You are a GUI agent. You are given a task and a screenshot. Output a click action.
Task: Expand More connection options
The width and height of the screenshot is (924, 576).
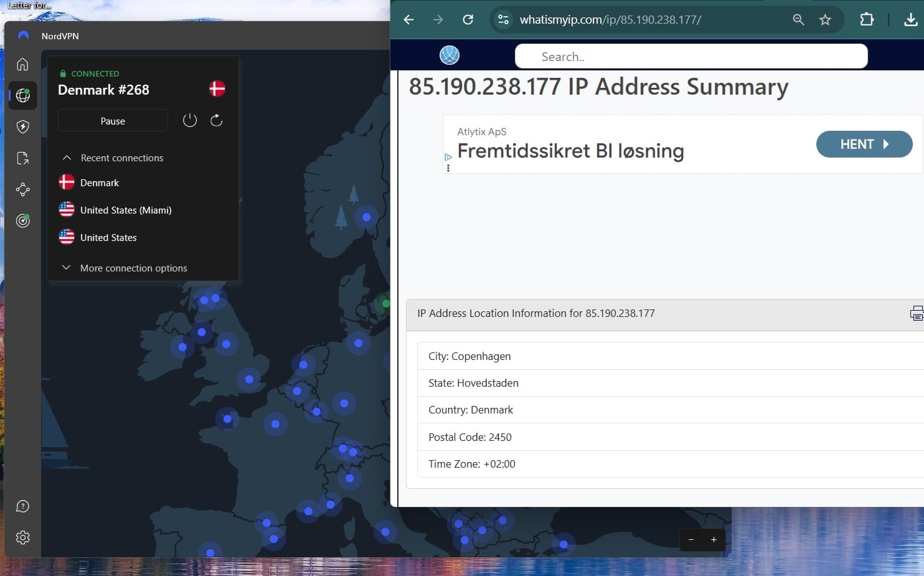[66, 268]
